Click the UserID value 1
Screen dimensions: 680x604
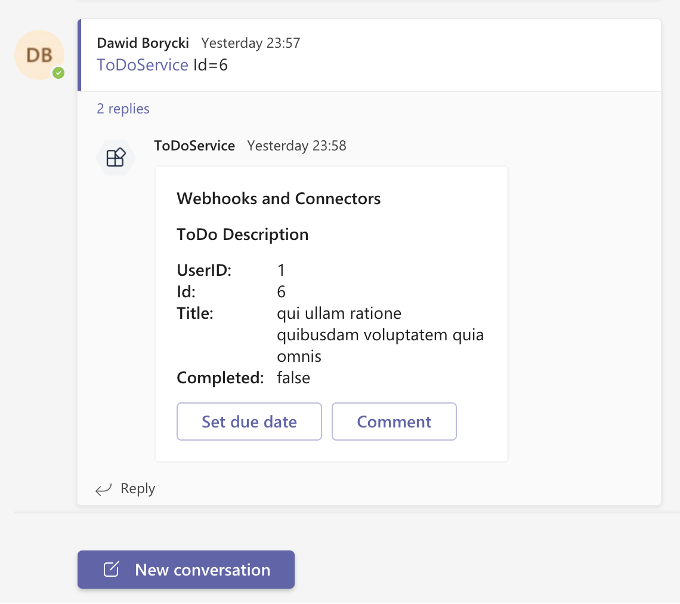click(x=281, y=270)
